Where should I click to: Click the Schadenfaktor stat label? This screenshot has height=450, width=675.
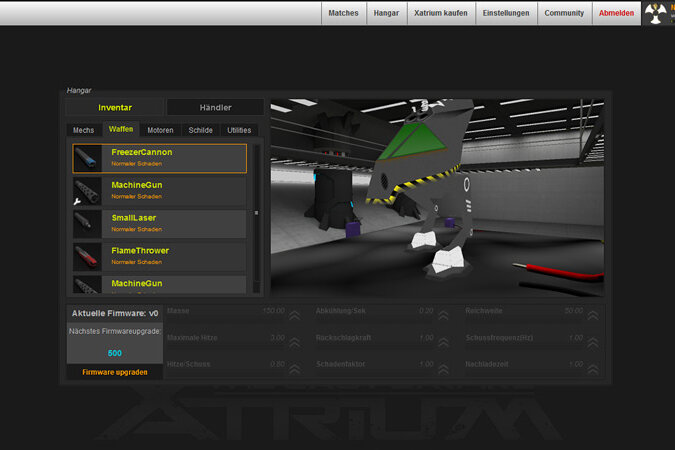click(x=341, y=364)
